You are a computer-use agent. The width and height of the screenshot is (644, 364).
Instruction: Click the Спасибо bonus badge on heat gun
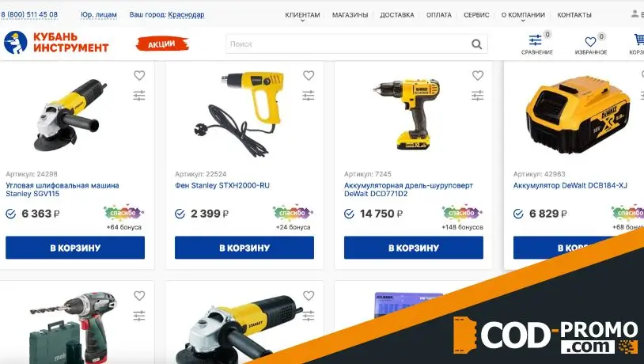click(x=293, y=213)
